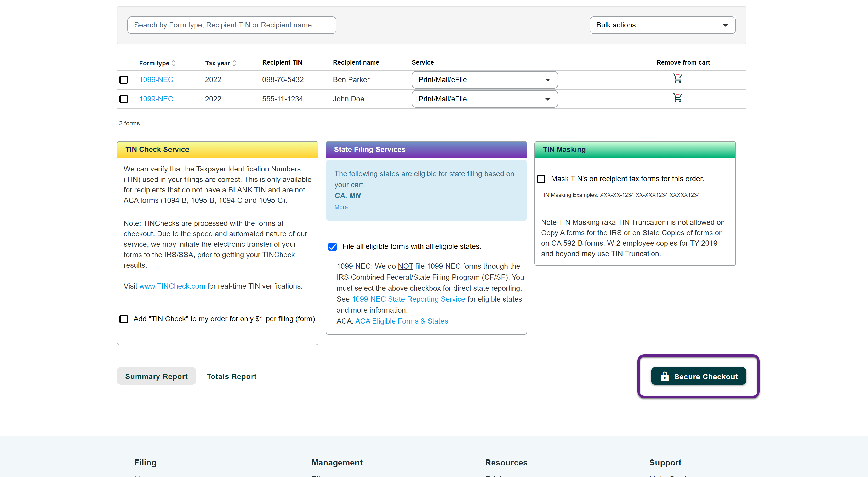Select Ben Parker row checkbox
868x477 pixels.
(x=124, y=80)
